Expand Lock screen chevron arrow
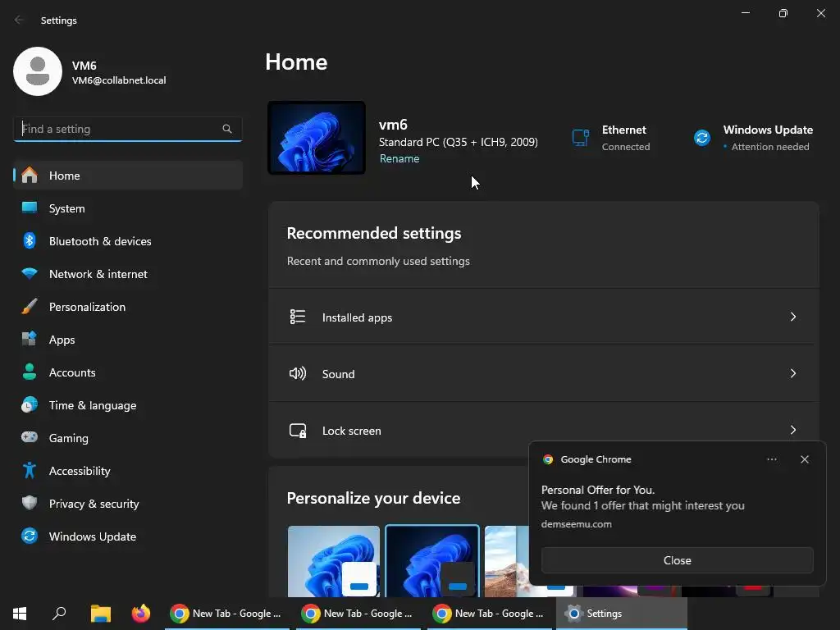Image resolution: width=840 pixels, height=630 pixels. [793, 430]
